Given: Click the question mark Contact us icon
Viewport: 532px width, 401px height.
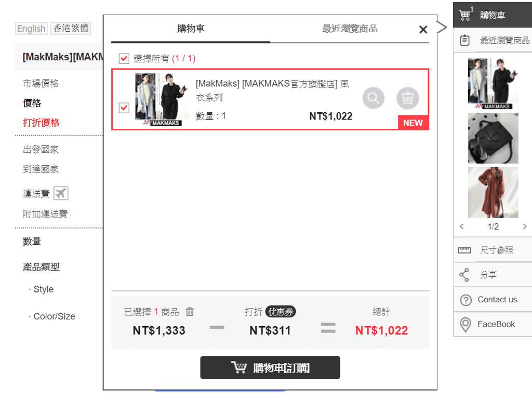Looking at the screenshot, I should [x=465, y=300].
